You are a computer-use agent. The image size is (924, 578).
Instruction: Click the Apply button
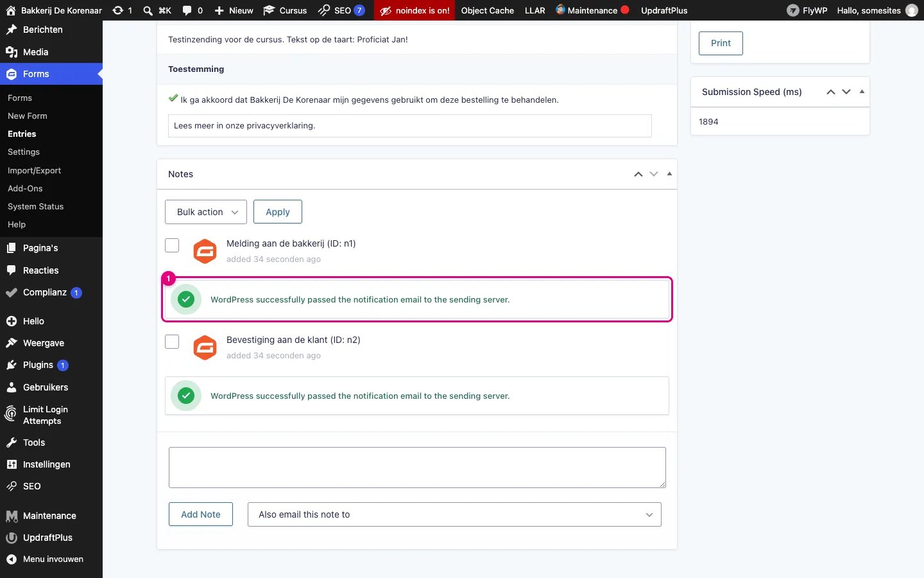pyautogui.click(x=278, y=212)
